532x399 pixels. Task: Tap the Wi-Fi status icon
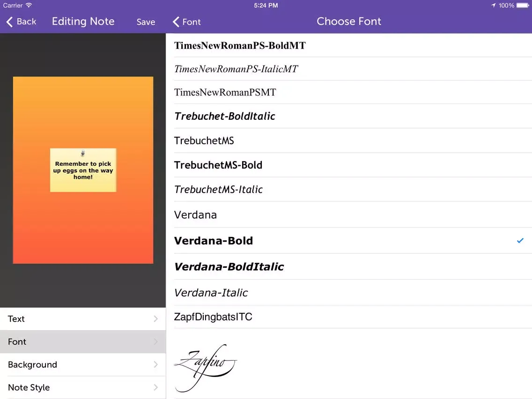click(29, 5)
